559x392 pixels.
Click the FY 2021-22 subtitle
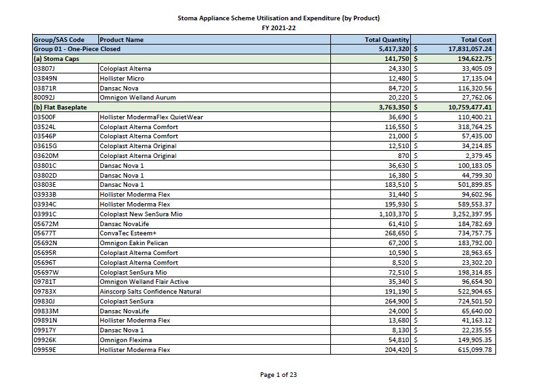[x=279, y=28]
